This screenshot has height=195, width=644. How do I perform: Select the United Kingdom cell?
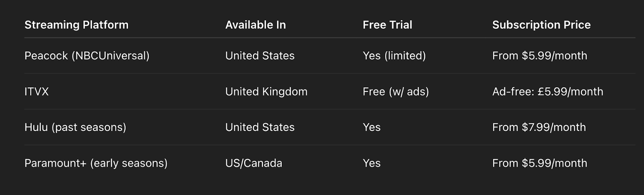pyautogui.click(x=266, y=92)
